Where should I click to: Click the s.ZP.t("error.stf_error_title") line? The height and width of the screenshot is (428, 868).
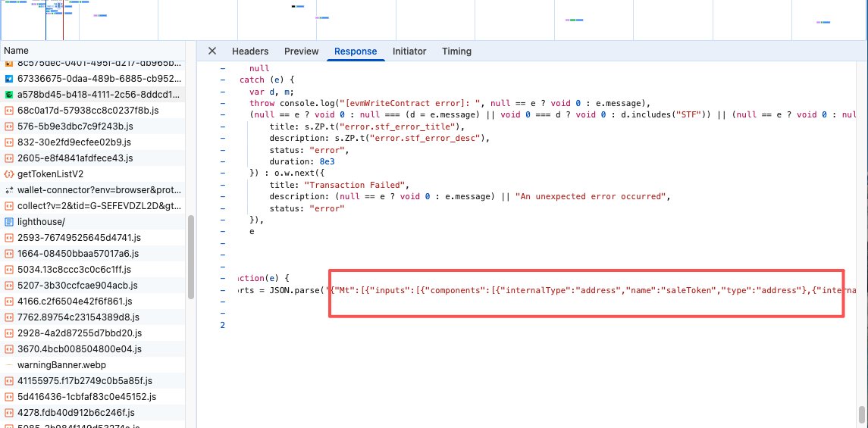[368, 127]
